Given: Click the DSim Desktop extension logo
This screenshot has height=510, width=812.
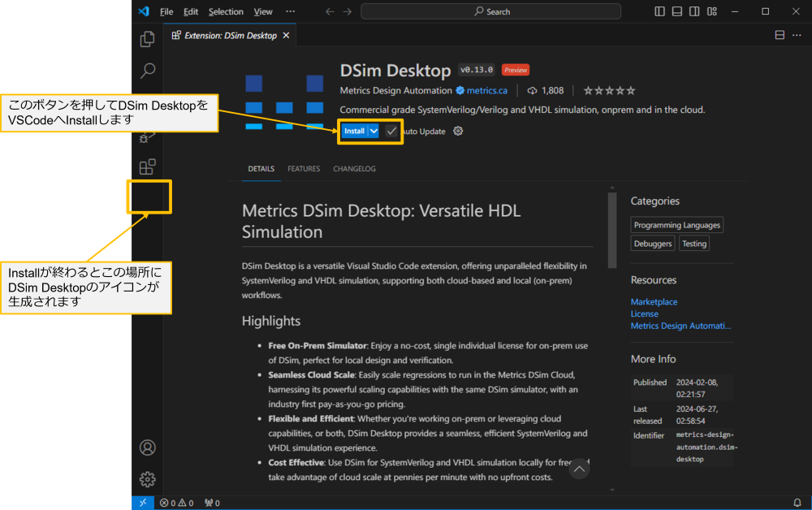Looking at the screenshot, I should 284,102.
